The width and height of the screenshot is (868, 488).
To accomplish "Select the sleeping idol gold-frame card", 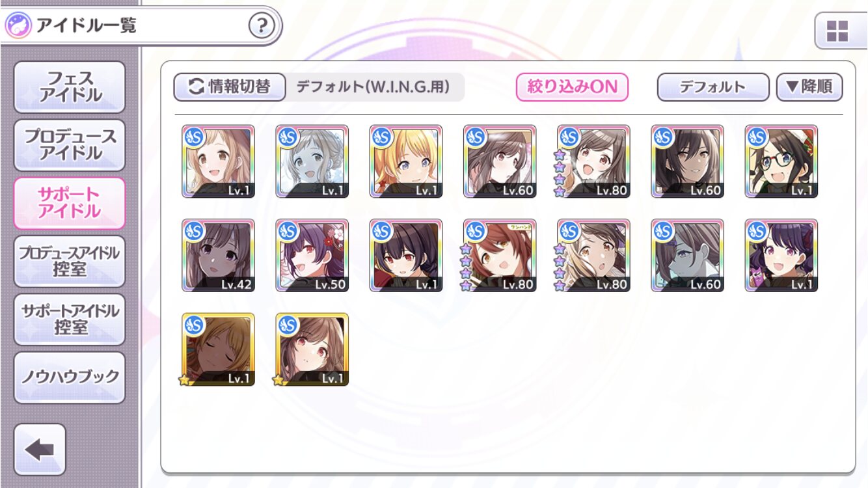I will tap(218, 349).
